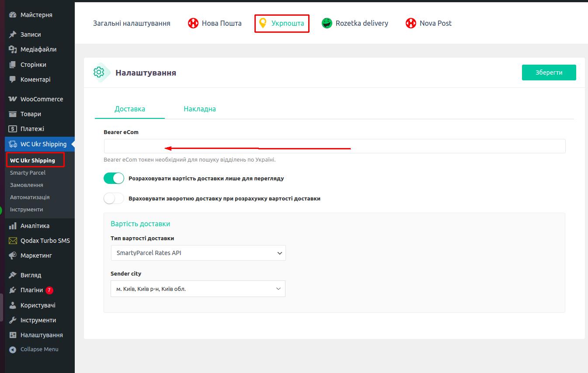
Task: Click the Платежі dollar icon
Action: (13, 129)
